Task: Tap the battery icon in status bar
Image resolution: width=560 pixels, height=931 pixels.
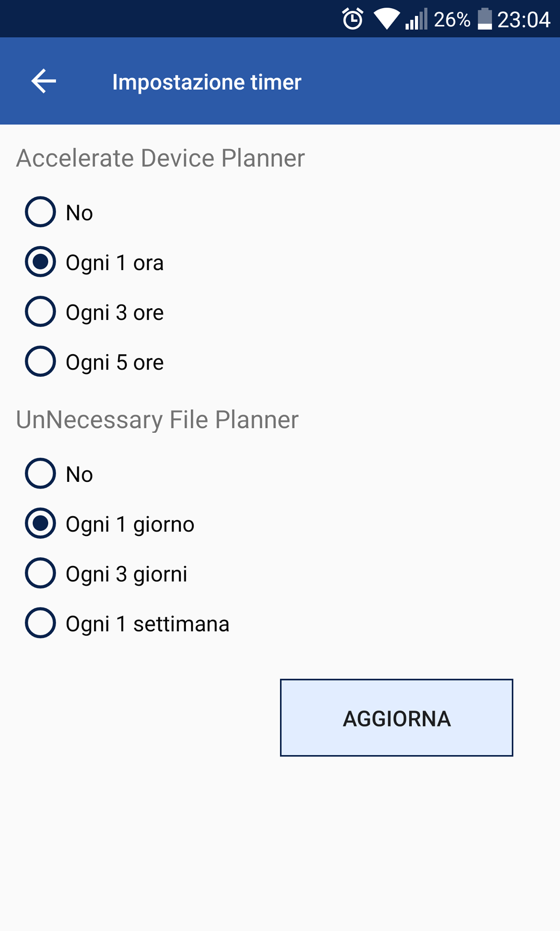Action: (x=485, y=19)
